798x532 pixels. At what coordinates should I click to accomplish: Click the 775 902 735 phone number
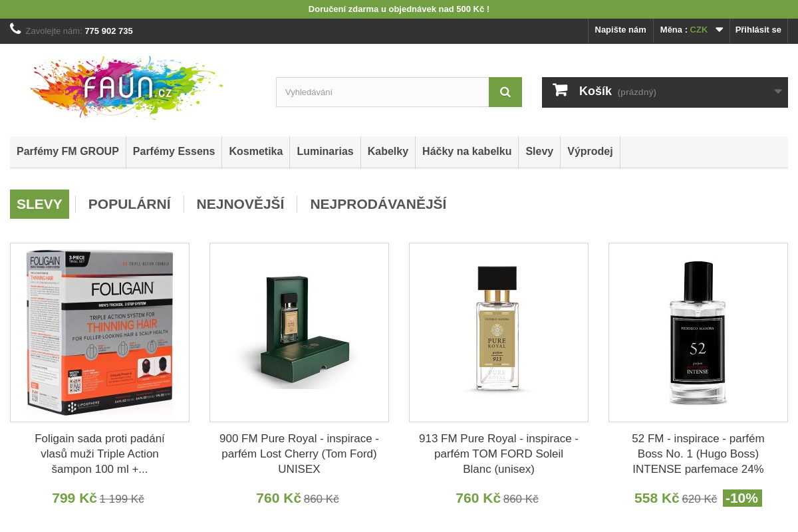108,31
